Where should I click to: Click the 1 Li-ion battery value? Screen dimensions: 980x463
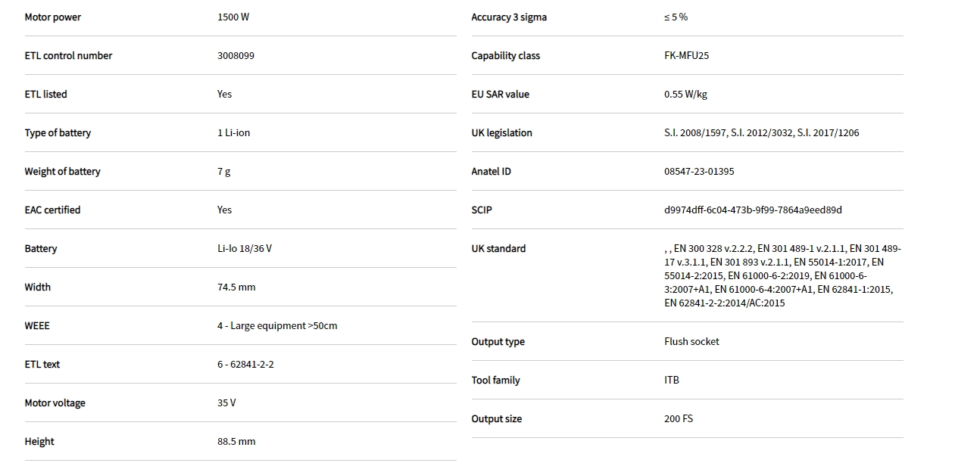[x=233, y=133]
